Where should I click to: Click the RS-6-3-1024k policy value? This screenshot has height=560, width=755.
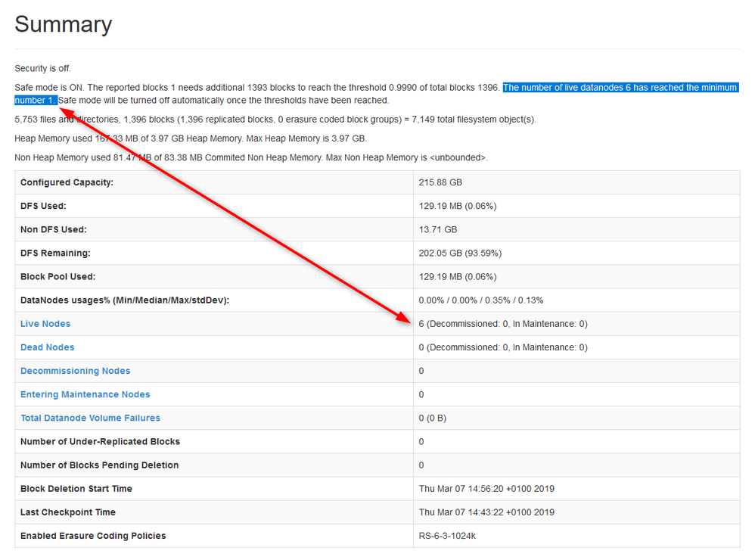coord(447,536)
